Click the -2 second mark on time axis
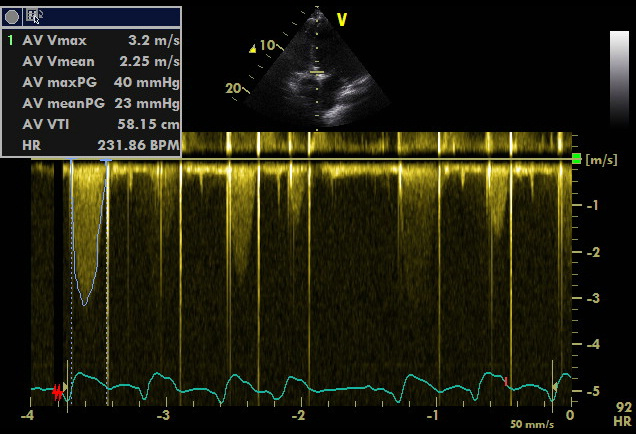Image resolution: width=636 pixels, height=434 pixels. tap(298, 415)
